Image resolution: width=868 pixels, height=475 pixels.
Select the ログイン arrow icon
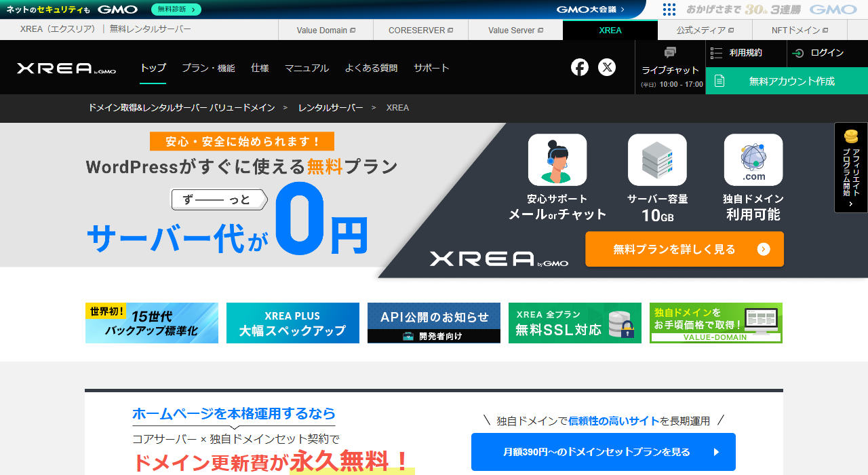point(796,54)
